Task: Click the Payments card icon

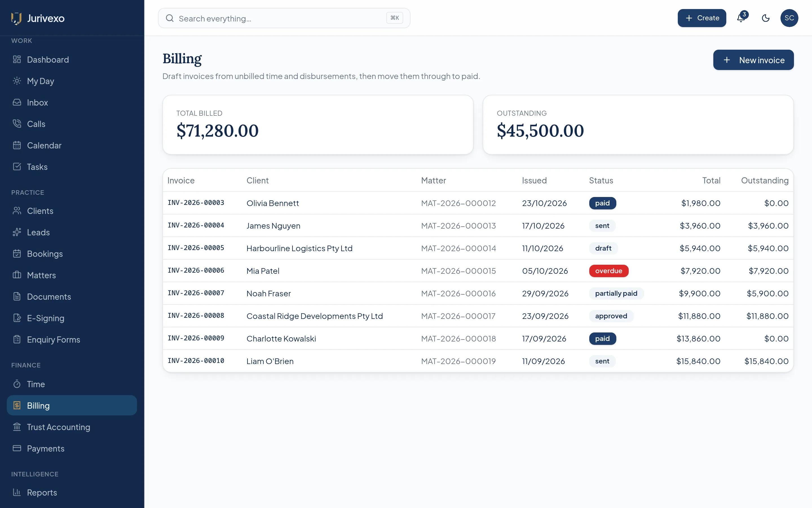Action: click(x=17, y=448)
